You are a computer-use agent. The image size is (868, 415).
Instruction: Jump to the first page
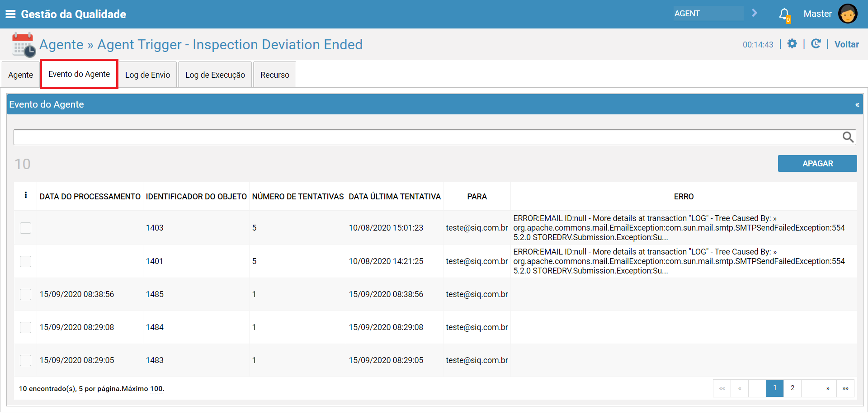[x=722, y=388]
